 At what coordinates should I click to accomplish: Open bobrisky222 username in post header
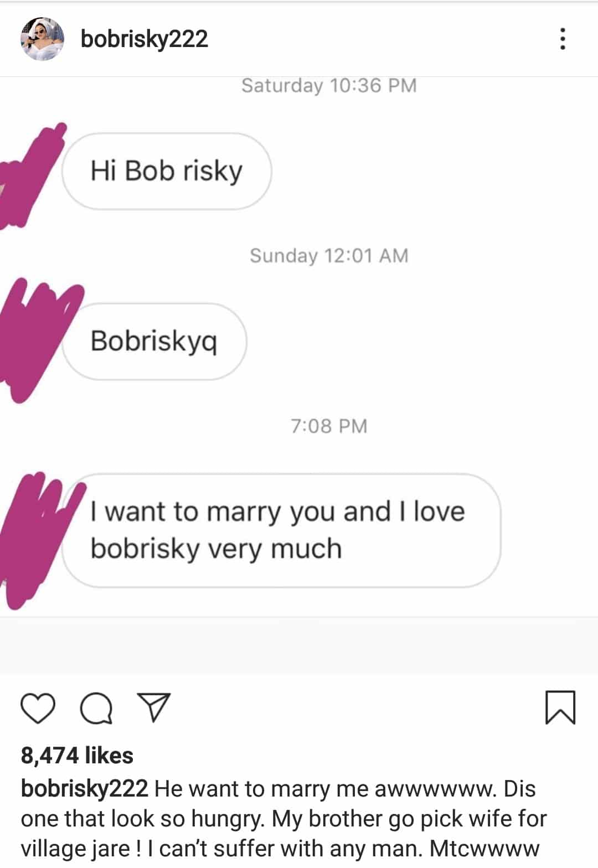click(145, 39)
